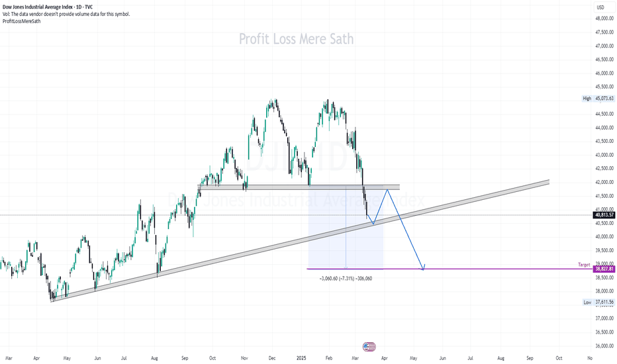This screenshot has height=364, width=617.
Task: Click the 46,500.00 price scale label
Action: [604, 60]
